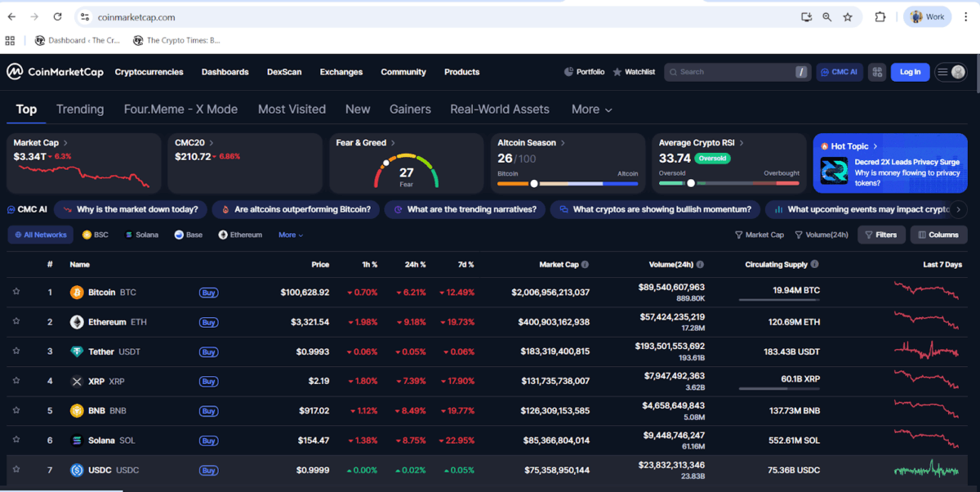
Task: Open the apps grid icon beside Log In
Action: click(877, 72)
